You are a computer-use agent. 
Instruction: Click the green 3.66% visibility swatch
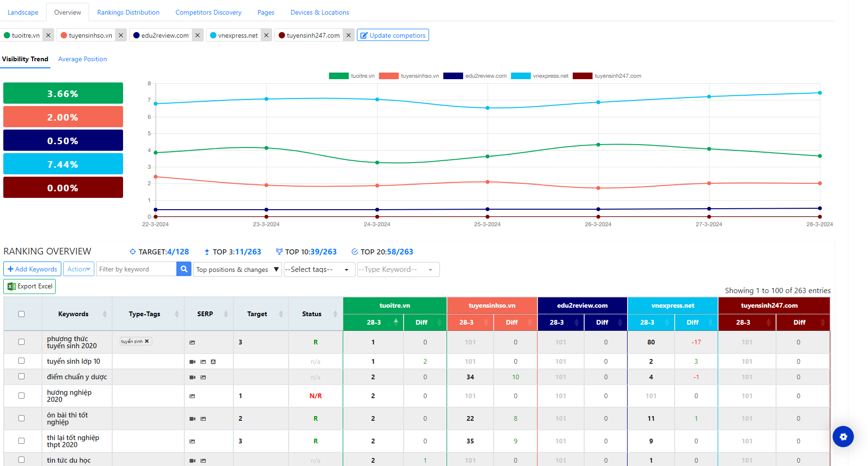point(63,93)
